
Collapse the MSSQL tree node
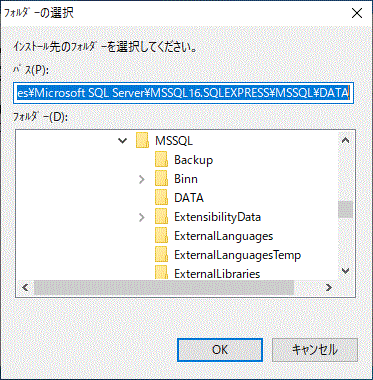coord(123,141)
